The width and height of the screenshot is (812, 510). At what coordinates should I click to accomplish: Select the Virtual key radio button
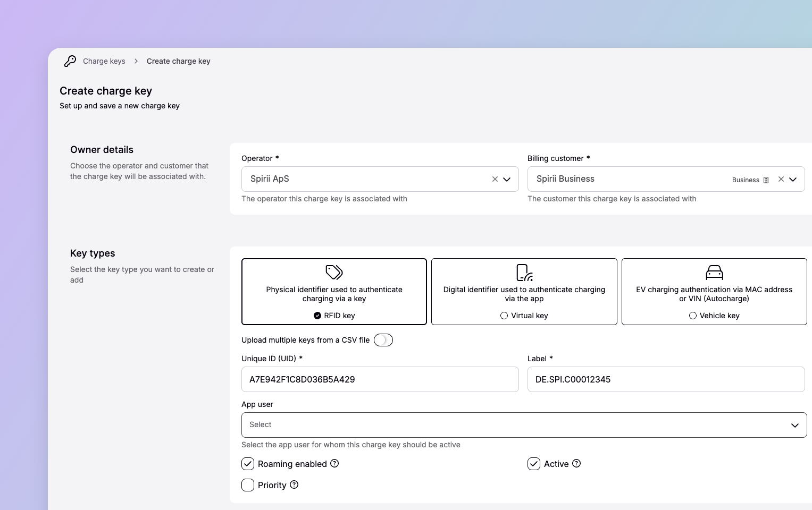tap(504, 316)
